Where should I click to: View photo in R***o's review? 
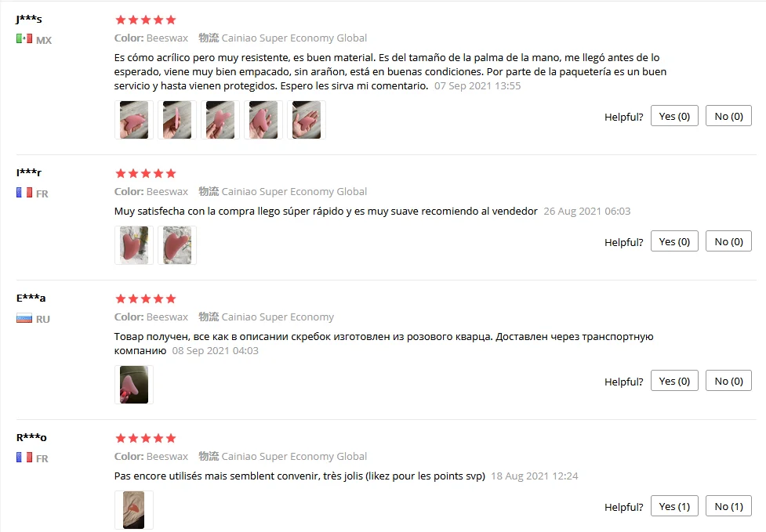pos(134,510)
